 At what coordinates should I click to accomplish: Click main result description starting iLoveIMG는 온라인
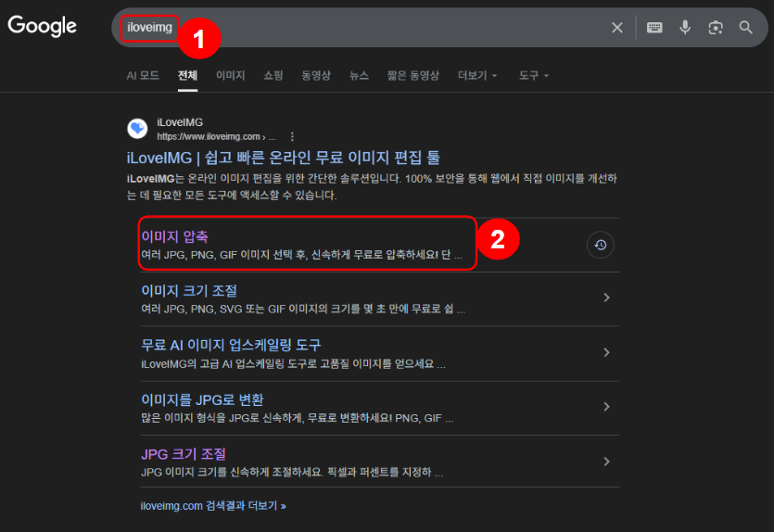coord(372,186)
